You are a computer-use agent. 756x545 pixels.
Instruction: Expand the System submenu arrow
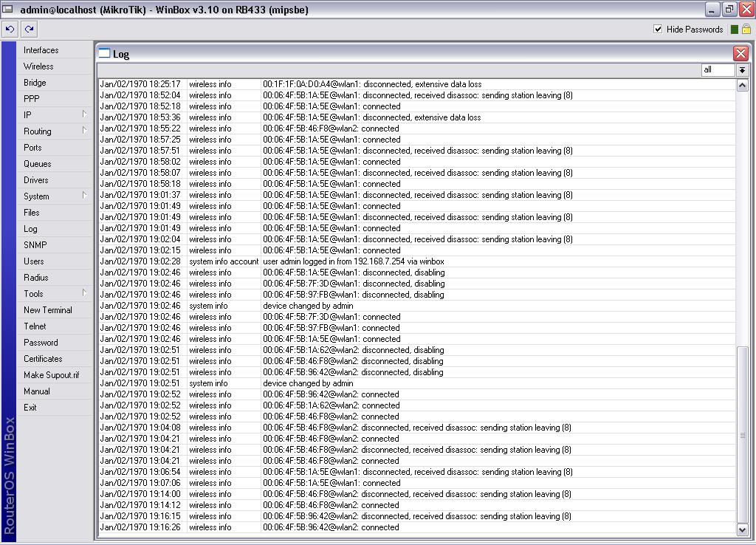click(84, 196)
